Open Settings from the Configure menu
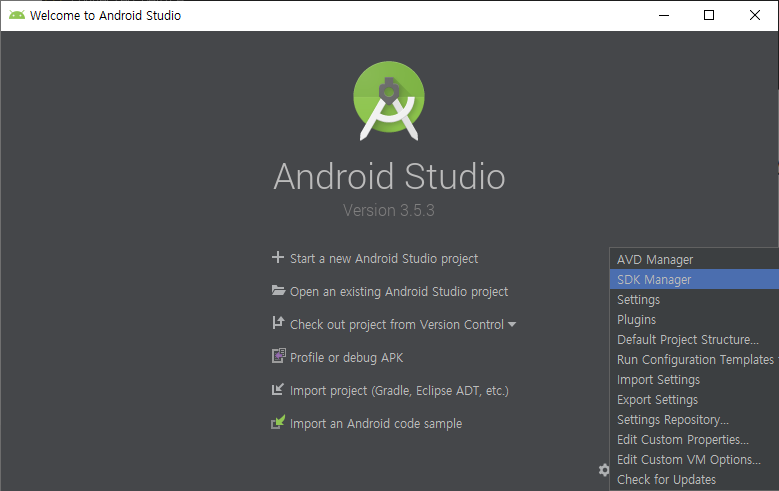 694,299
